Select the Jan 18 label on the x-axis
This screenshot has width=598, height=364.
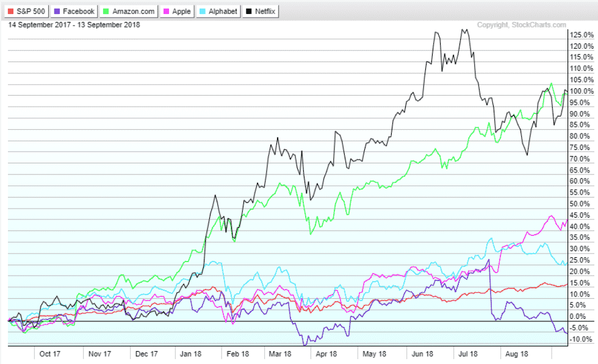point(192,353)
